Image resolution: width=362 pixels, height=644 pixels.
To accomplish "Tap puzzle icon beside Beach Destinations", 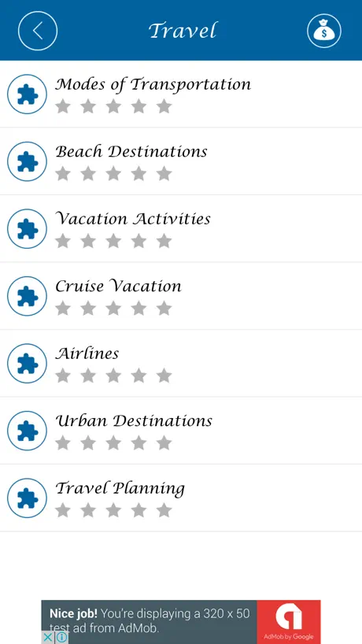I will (28, 161).
